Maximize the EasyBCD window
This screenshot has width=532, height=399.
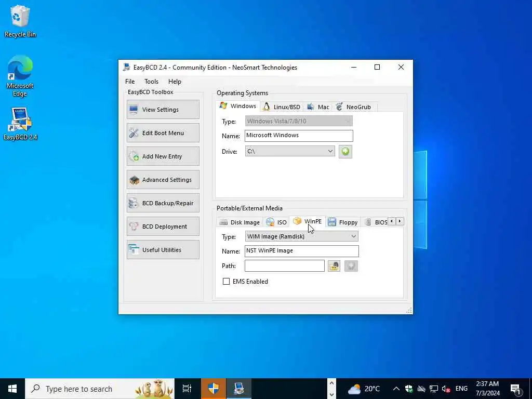tap(377, 67)
